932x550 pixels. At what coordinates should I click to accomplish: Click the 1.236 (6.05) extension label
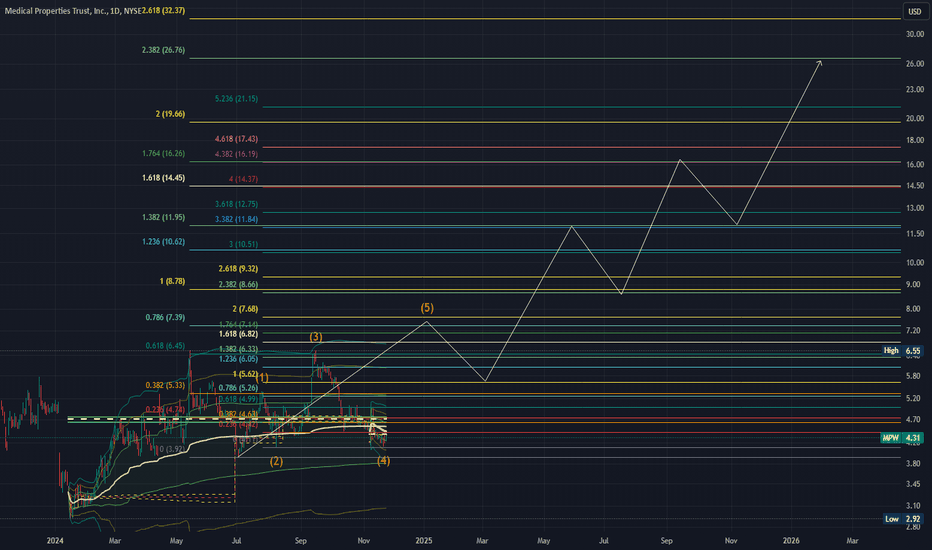pyautogui.click(x=238, y=359)
